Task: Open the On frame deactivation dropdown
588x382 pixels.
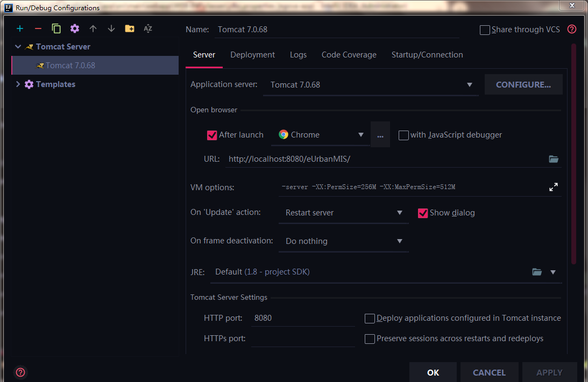Action: [x=344, y=241]
